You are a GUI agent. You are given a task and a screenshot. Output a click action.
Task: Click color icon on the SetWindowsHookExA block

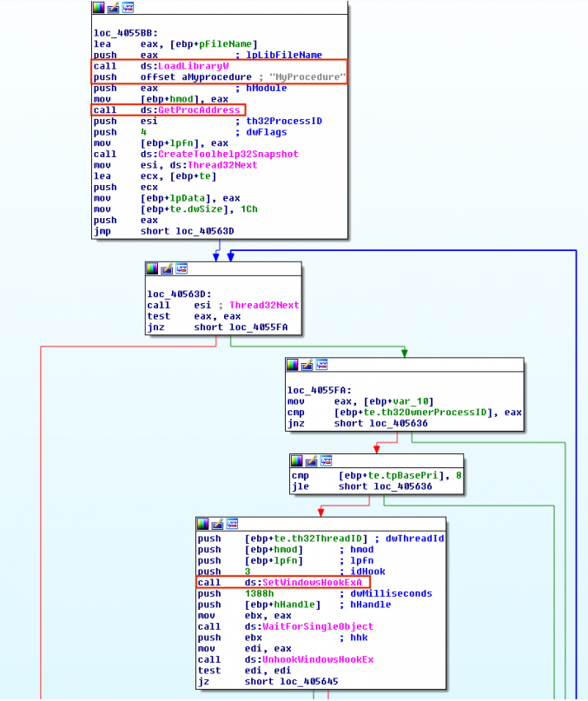tap(202, 524)
